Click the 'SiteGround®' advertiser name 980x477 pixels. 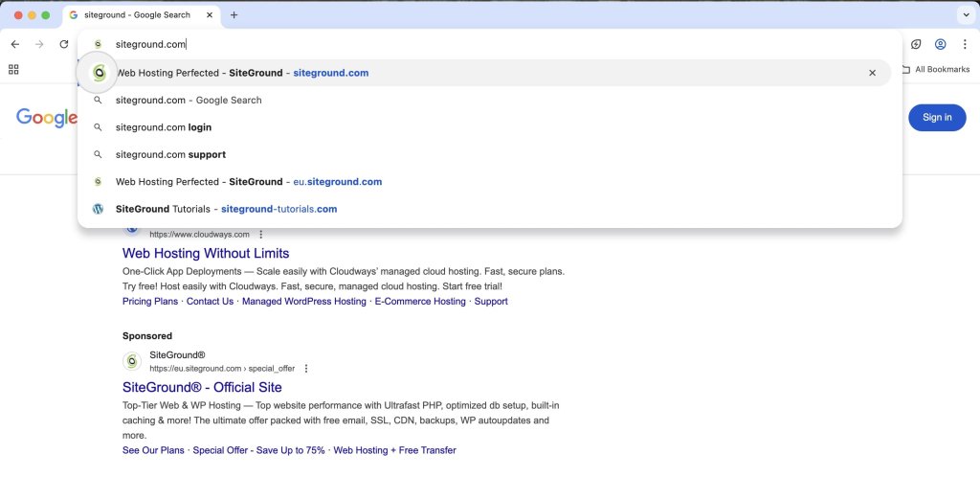click(x=177, y=355)
